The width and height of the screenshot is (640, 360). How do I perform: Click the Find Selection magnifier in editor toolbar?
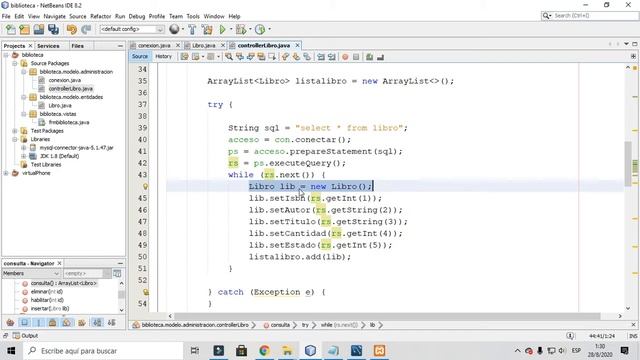pos(229,57)
